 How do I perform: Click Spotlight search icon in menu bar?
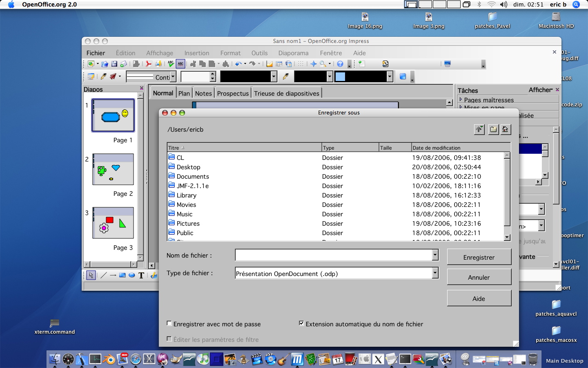[576, 4]
